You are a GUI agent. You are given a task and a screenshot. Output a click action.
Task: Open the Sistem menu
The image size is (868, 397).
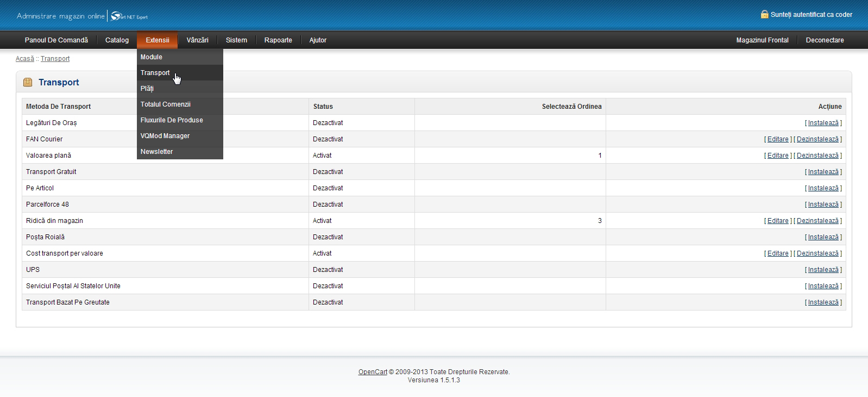tap(236, 40)
